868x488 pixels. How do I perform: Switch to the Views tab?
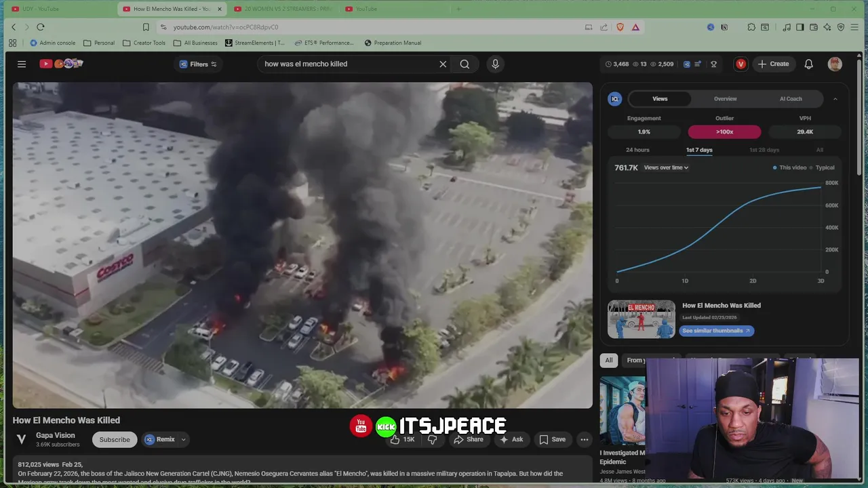pyautogui.click(x=660, y=99)
